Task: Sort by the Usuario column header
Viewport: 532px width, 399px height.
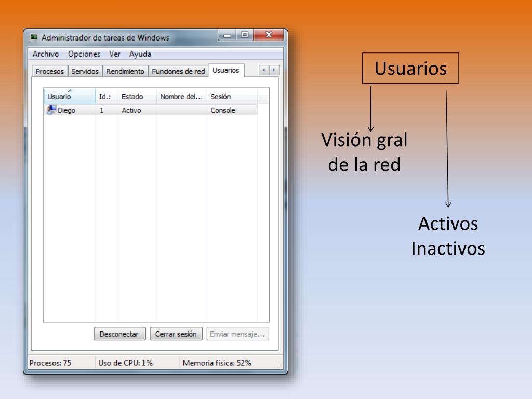Action: point(70,96)
